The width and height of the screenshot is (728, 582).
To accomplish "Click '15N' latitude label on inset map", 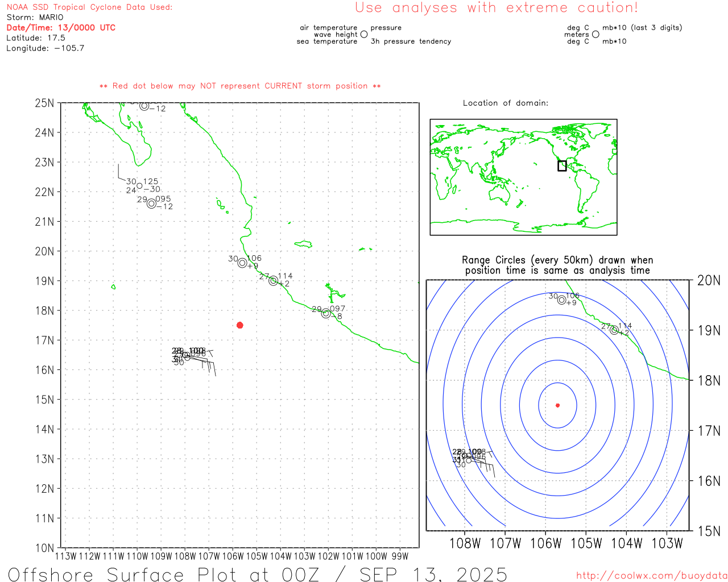I will coord(709,531).
